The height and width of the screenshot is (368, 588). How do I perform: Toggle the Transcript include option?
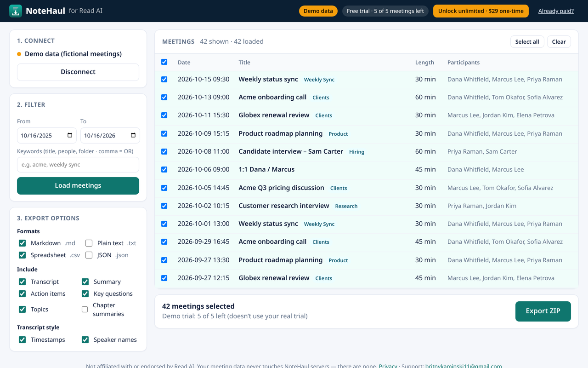[22, 282]
